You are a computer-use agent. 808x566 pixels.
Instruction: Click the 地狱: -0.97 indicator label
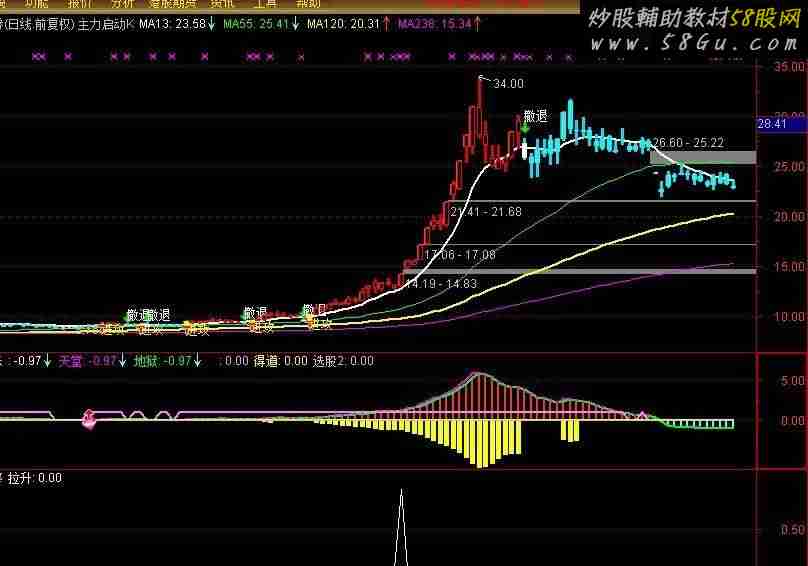(162, 361)
